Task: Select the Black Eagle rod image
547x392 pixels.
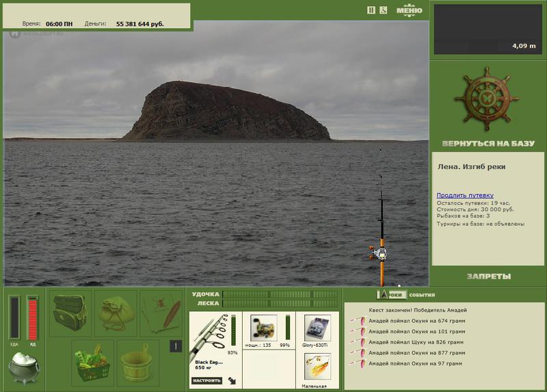Action: (209, 335)
